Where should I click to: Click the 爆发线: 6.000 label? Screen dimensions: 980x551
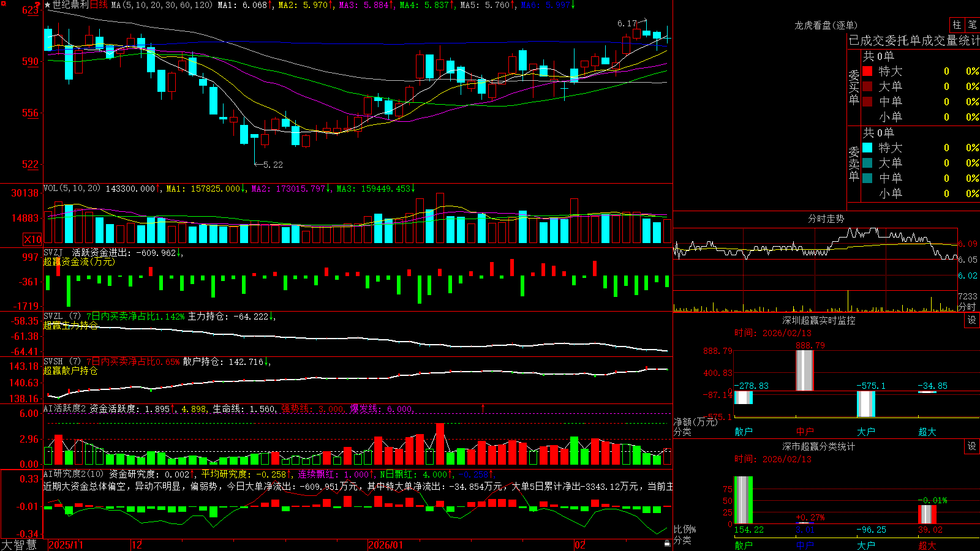coord(381,409)
